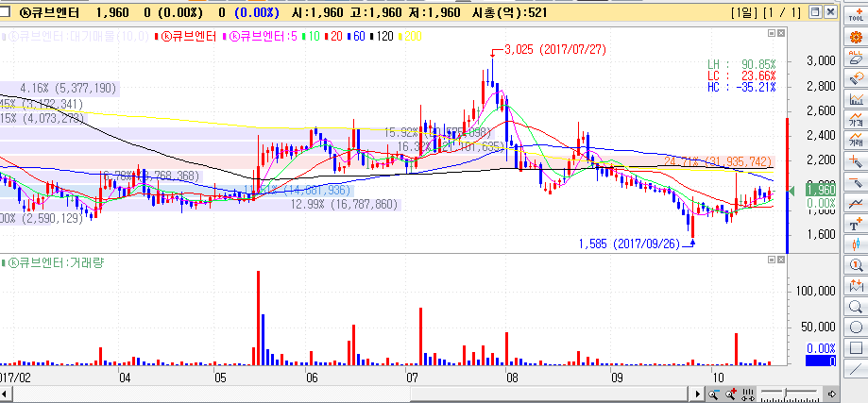Click the chart zoom slider at the bottom right
Viewport: 868px width, 403px height.
(788, 392)
